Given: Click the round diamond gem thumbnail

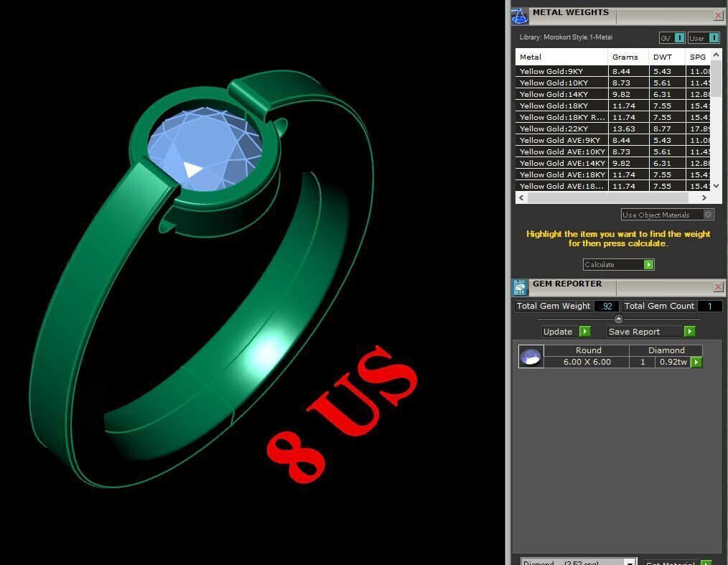Looking at the screenshot, I should [x=531, y=357].
